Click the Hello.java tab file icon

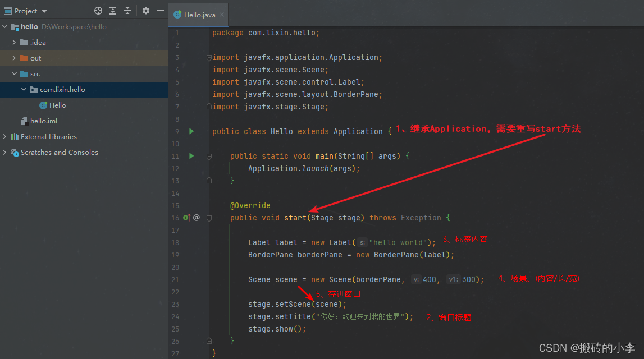(x=177, y=15)
